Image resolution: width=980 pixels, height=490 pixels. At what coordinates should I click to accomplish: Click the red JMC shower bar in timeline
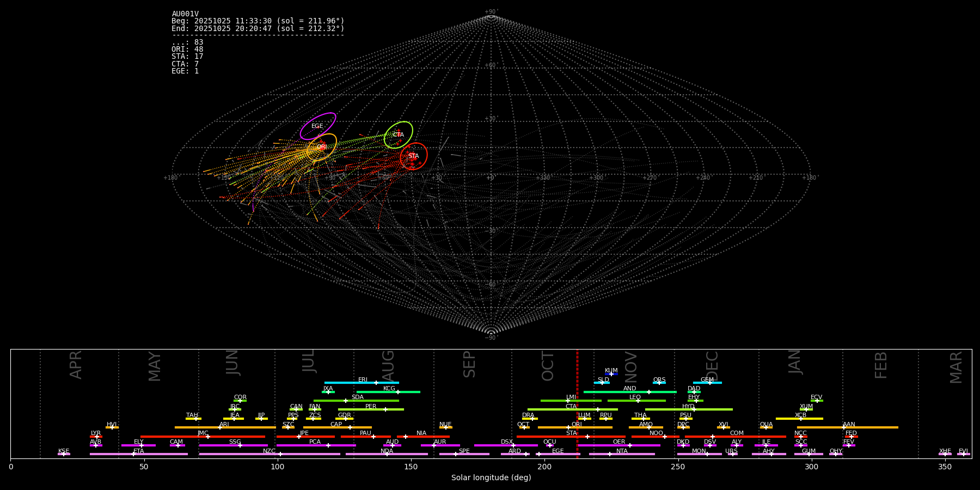click(x=203, y=437)
